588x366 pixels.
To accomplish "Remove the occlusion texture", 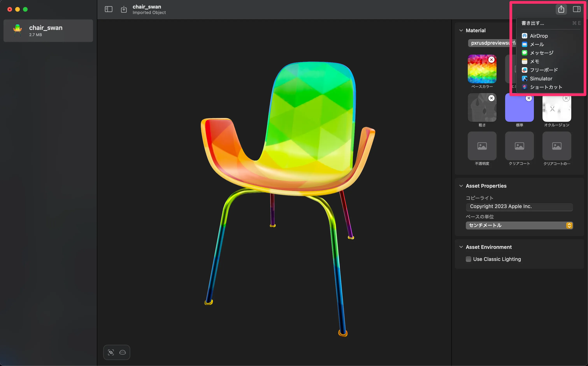I will [566, 98].
